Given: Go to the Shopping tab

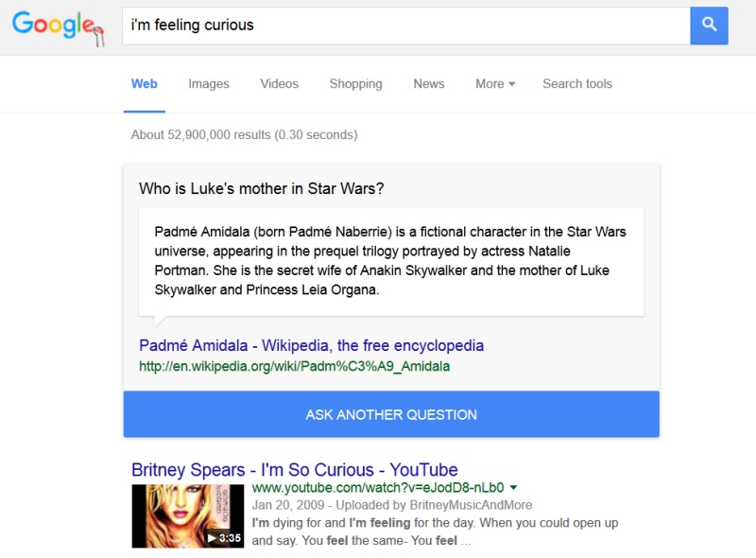Looking at the screenshot, I should [355, 84].
